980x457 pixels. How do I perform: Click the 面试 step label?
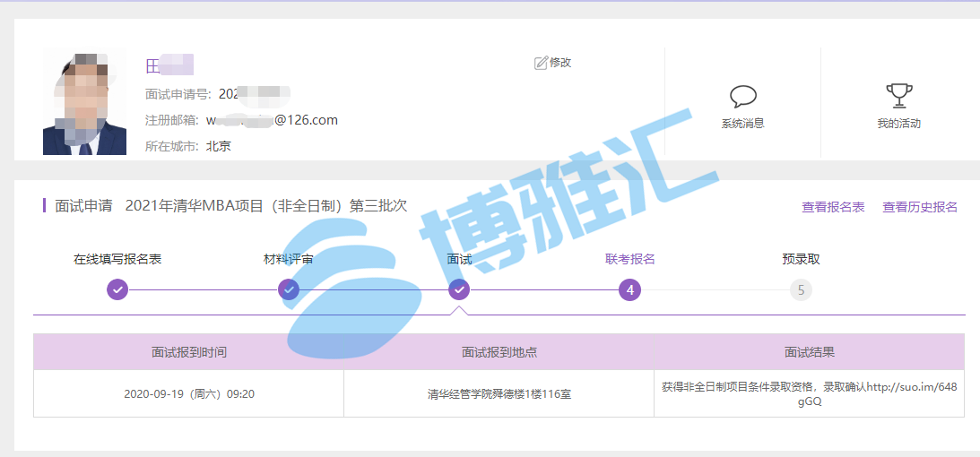(459, 259)
